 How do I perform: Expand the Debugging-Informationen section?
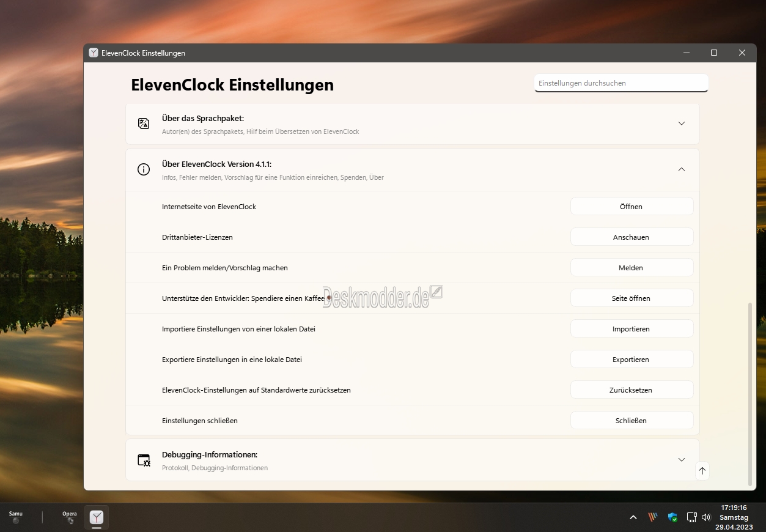(682, 460)
